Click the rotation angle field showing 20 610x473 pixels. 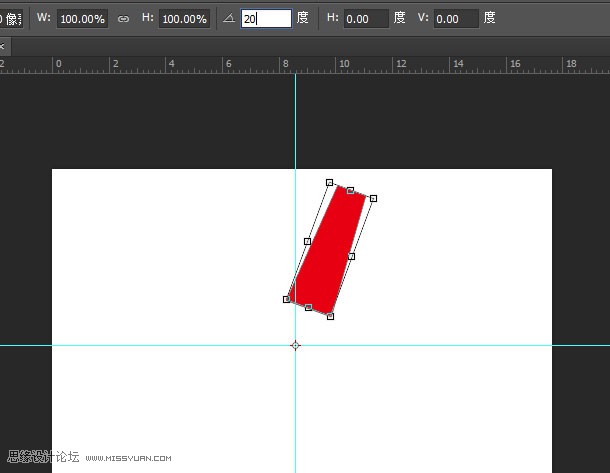click(265, 19)
